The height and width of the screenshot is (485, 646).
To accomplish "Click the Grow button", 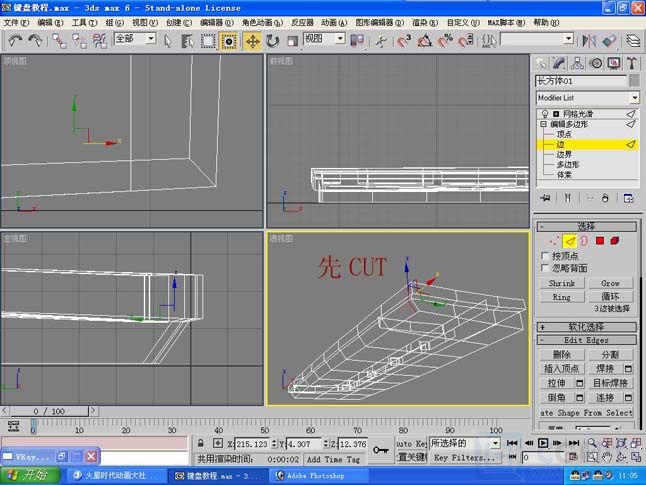I will [x=610, y=283].
